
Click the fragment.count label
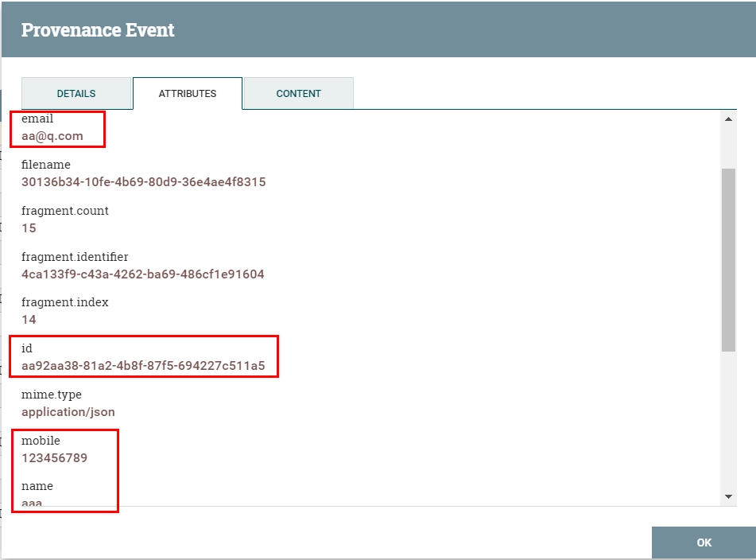tap(65, 211)
